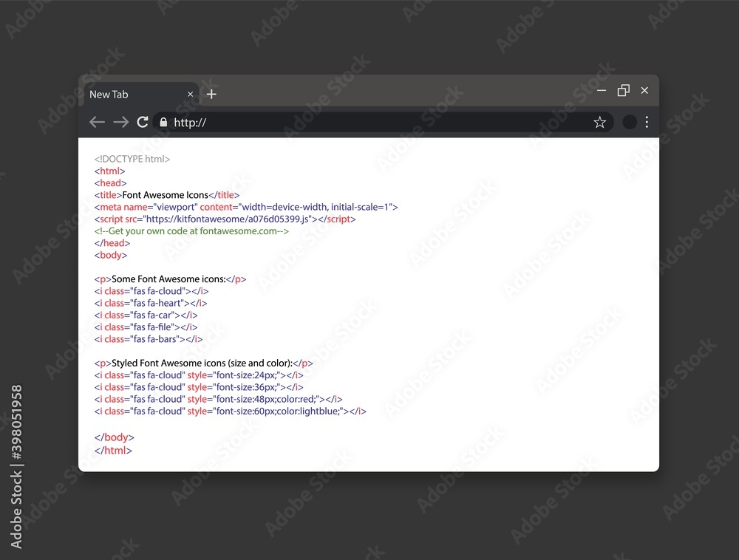Screen dimensions: 739x560
Task: Select the New Tab tab
Action: click(141, 95)
